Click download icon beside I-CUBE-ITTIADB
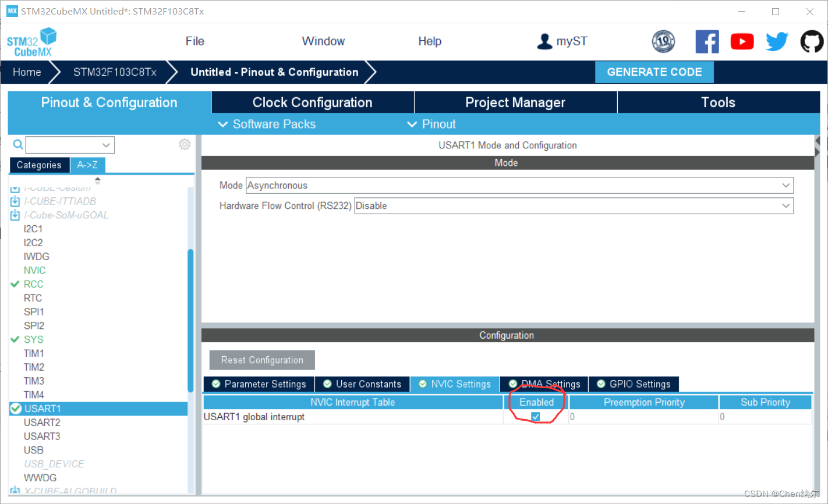 point(15,201)
